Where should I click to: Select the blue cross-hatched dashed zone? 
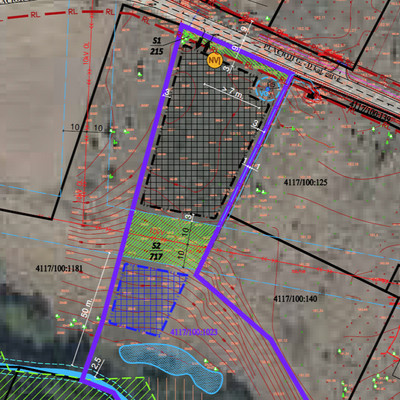[148, 299]
